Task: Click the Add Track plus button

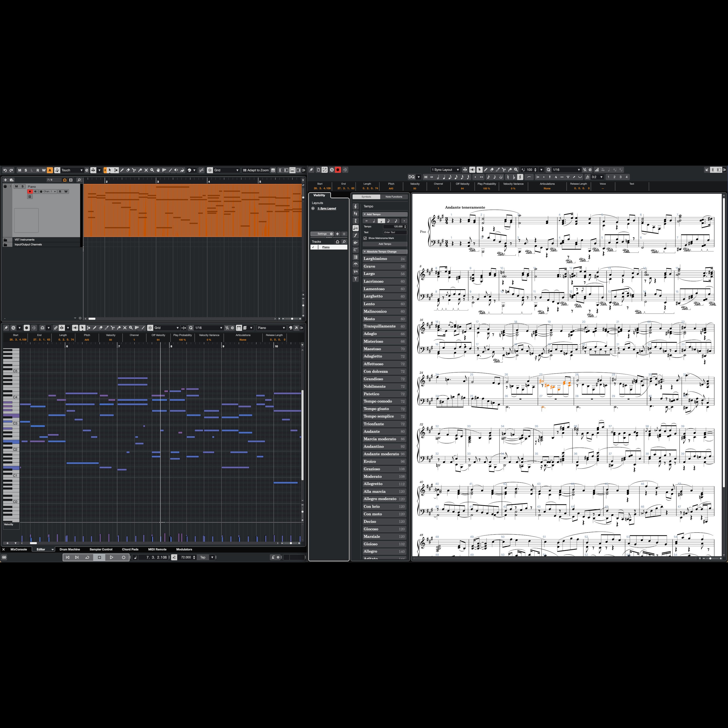Action: point(5,180)
